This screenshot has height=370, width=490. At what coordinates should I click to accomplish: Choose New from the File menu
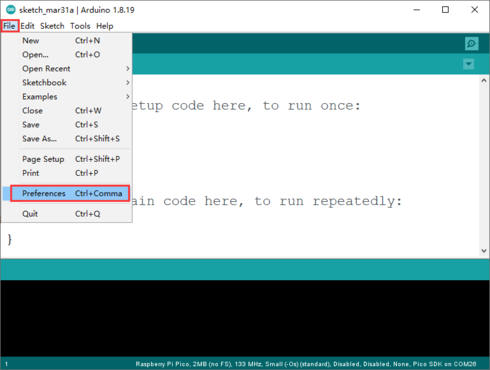pyautogui.click(x=67, y=41)
